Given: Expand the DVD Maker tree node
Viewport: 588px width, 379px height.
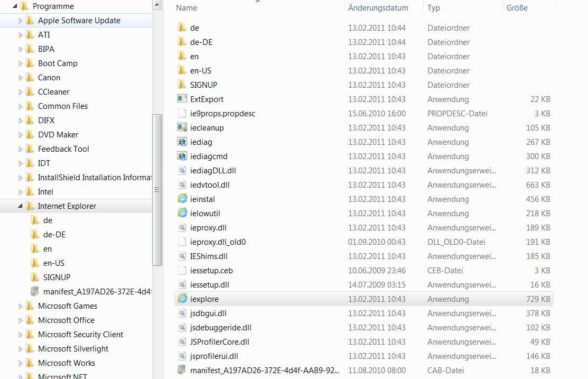Looking at the screenshot, I should coord(20,135).
